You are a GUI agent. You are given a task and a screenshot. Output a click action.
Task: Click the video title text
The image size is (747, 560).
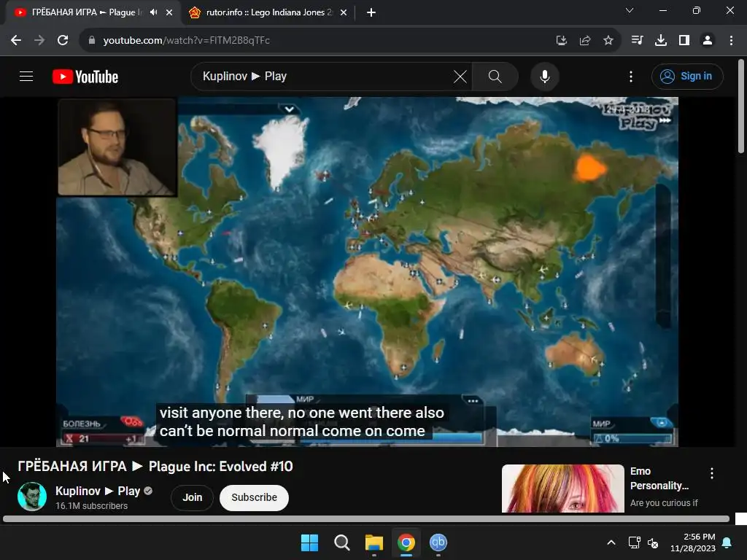(x=155, y=466)
